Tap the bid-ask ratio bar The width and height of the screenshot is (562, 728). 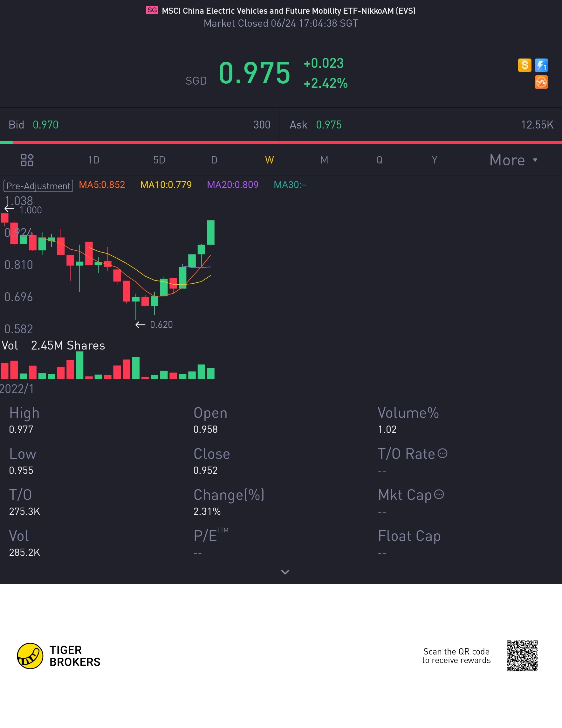pos(281,142)
